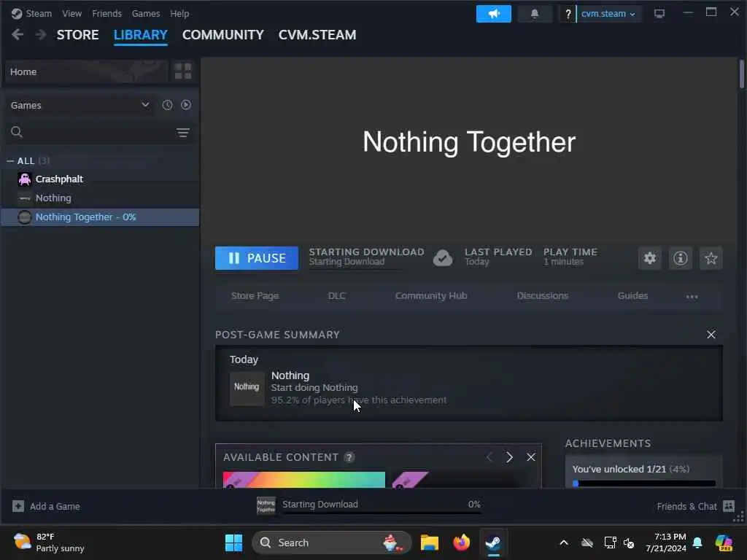Viewport: 747px width, 560px height.
Task: Select Nothing in the game list
Action: tap(100, 198)
